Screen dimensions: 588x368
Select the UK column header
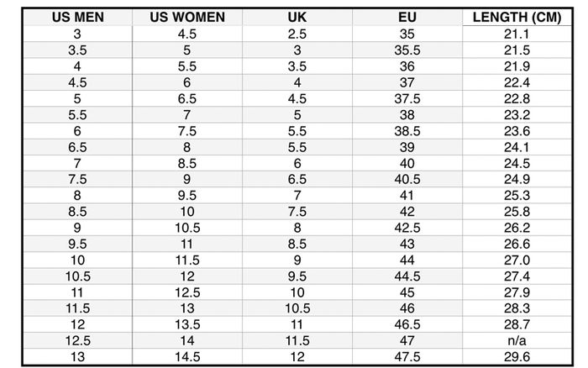pos(297,18)
